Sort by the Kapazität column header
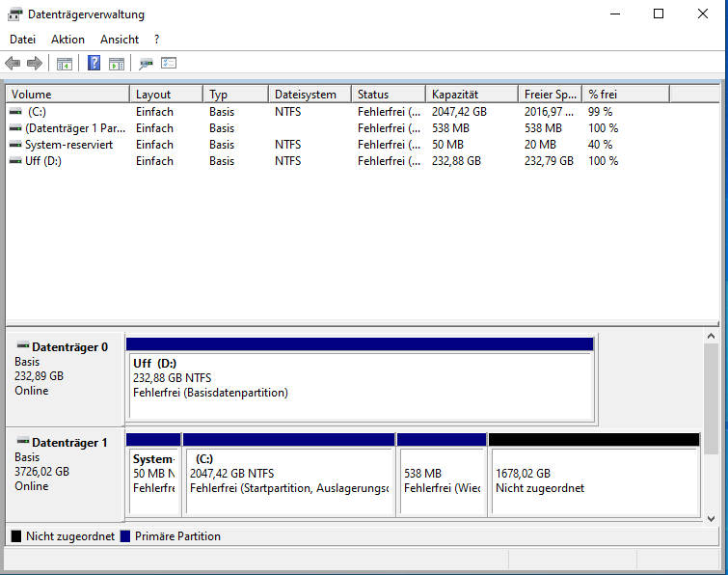728x575 pixels. coord(472,95)
